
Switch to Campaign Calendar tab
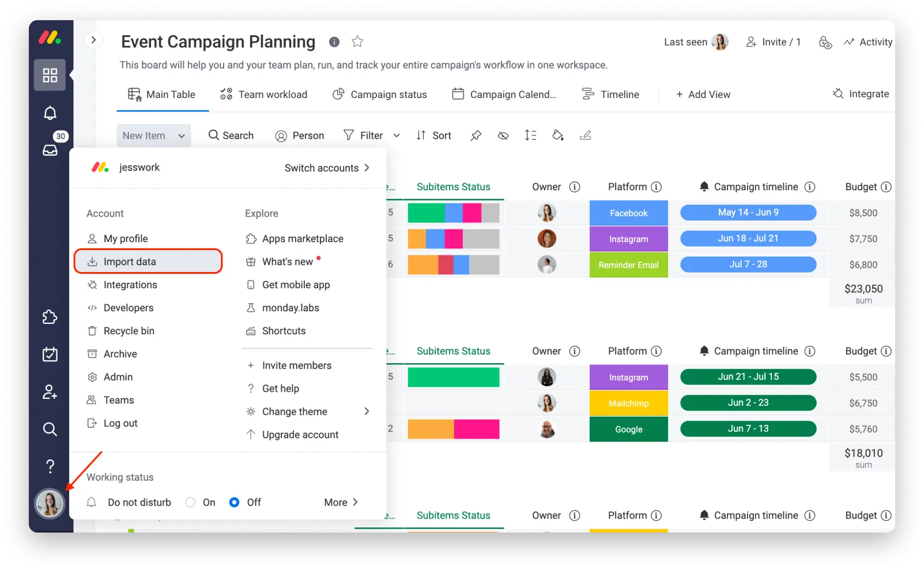tap(504, 95)
